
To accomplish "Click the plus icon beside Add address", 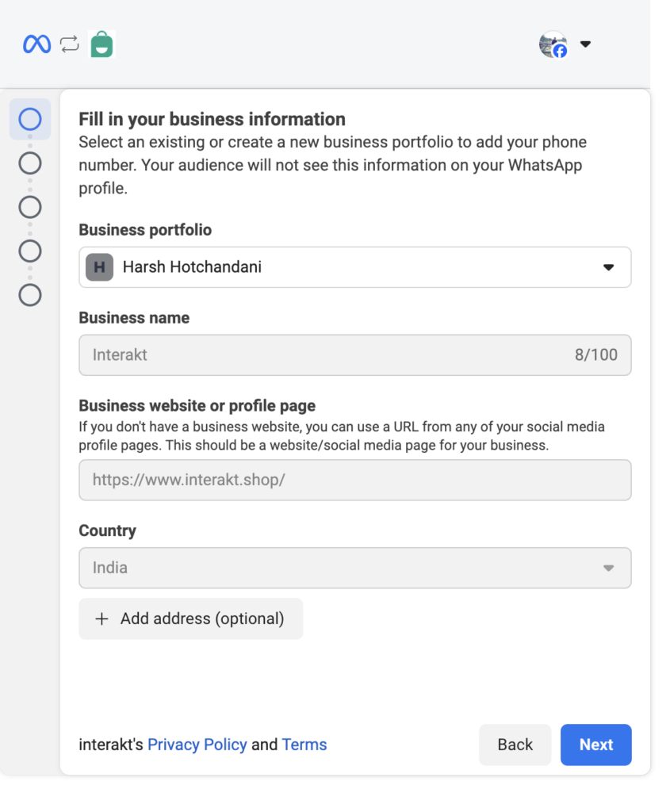I will tap(102, 619).
